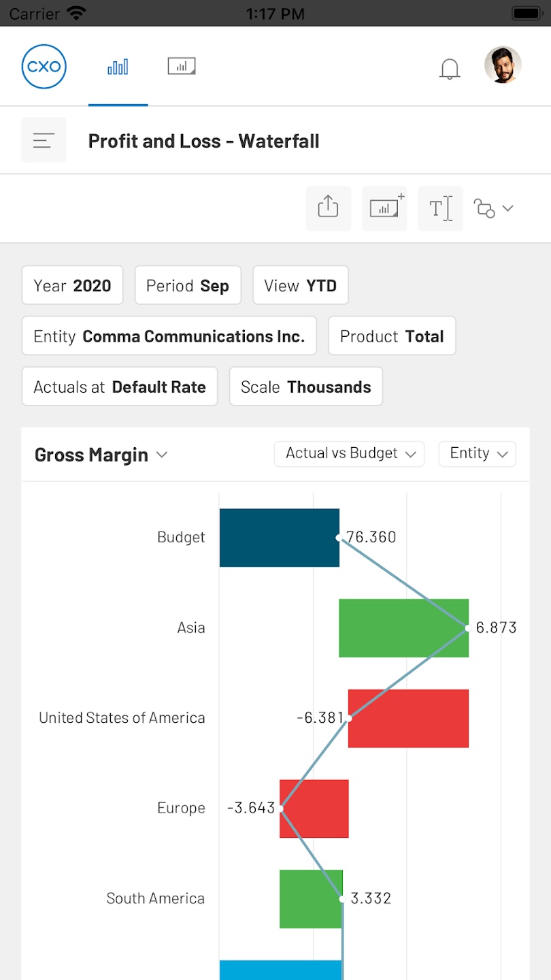Change the Year 2020 filter
Screen dimensions: 551x980
click(72, 285)
